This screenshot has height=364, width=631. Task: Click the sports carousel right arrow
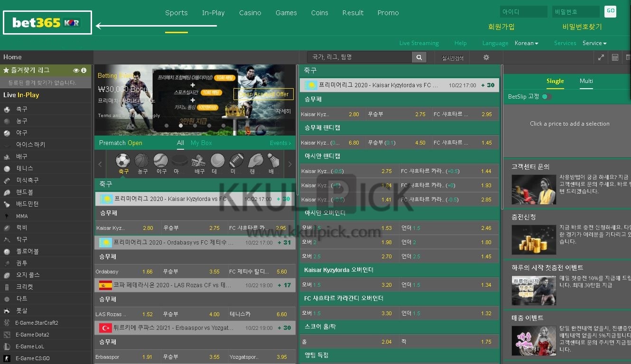[x=290, y=164]
